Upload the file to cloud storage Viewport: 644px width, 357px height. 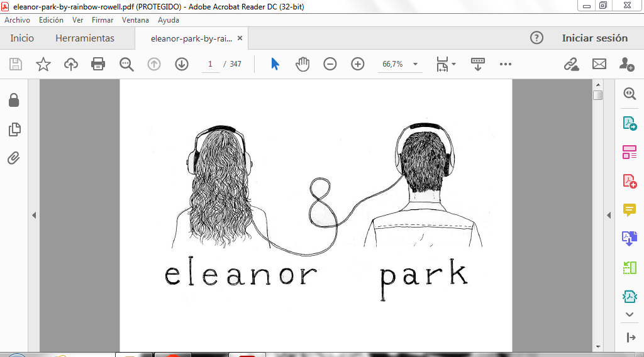click(70, 64)
